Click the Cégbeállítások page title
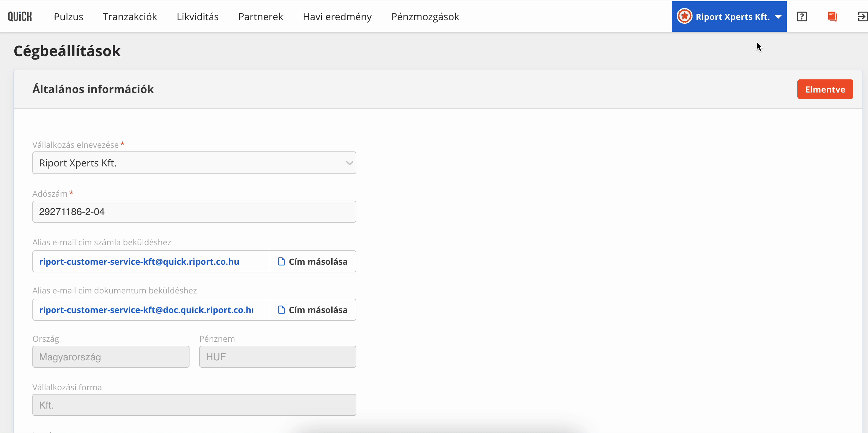Image resolution: width=868 pixels, height=433 pixels. 67,51
